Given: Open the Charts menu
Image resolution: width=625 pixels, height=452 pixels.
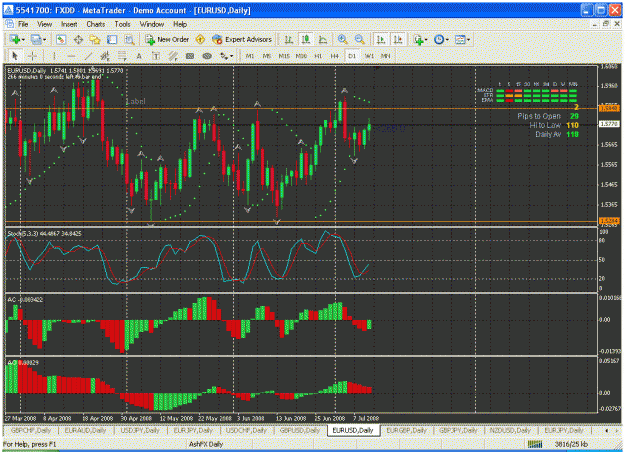Looking at the screenshot, I should point(96,24).
